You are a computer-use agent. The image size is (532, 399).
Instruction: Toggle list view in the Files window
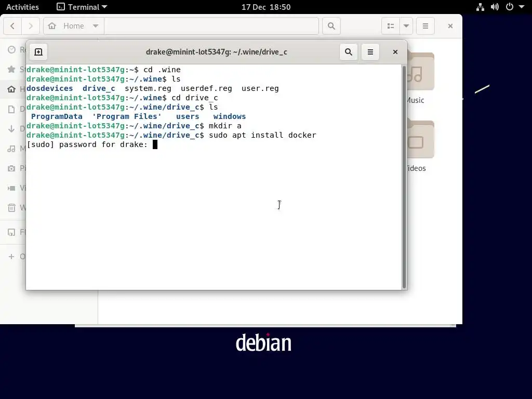pyautogui.click(x=391, y=26)
